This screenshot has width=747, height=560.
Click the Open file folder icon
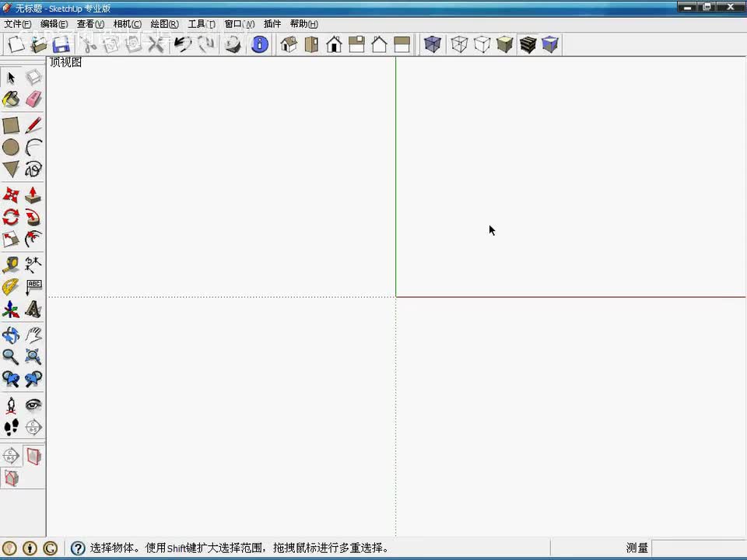tap(39, 45)
